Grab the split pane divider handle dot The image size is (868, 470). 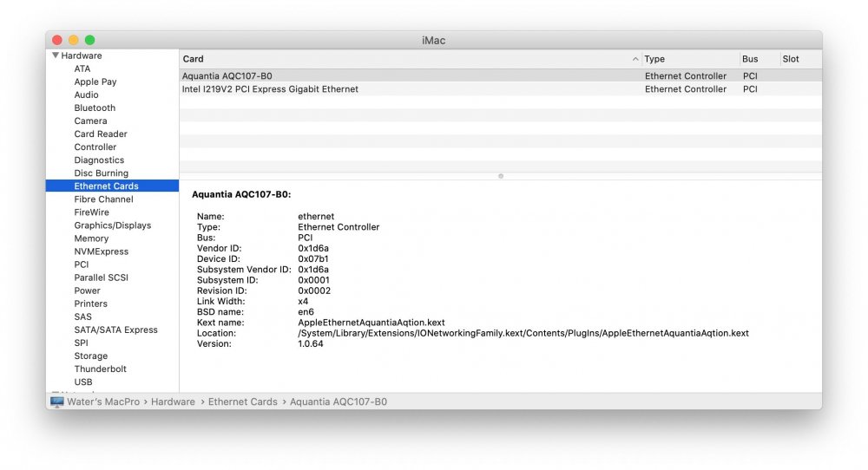pyautogui.click(x=501, y=176)
